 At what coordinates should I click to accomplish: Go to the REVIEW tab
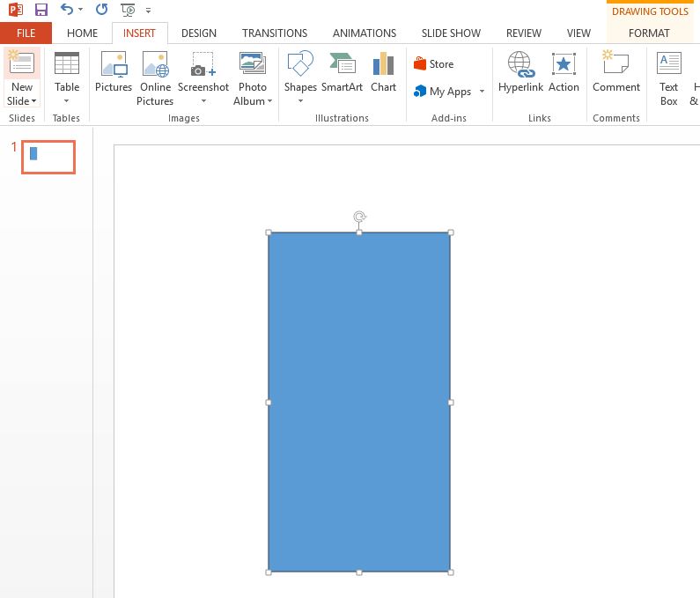(x=524, y=33)
